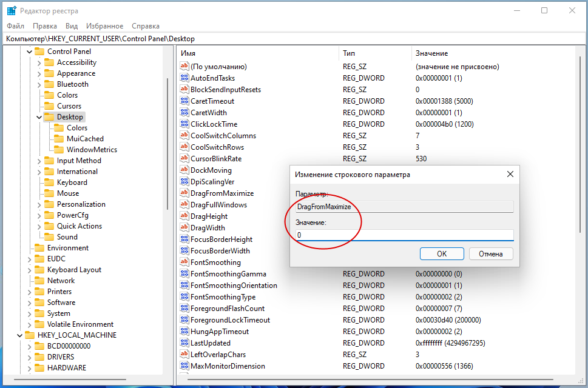This screenshot has width=588, height=388.
Task: Click the CursorBlinkRate string icon
Action: 184,158
